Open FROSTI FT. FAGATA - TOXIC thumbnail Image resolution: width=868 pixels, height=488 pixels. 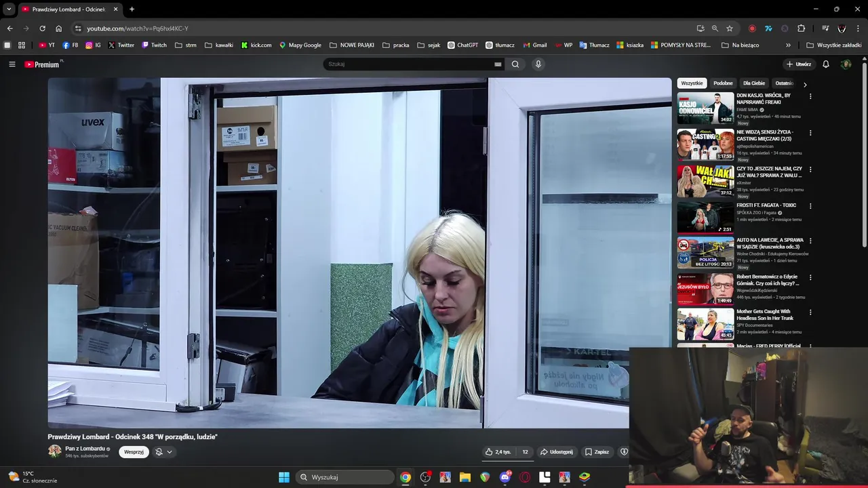pyautogui.click(x=705, y=218)
